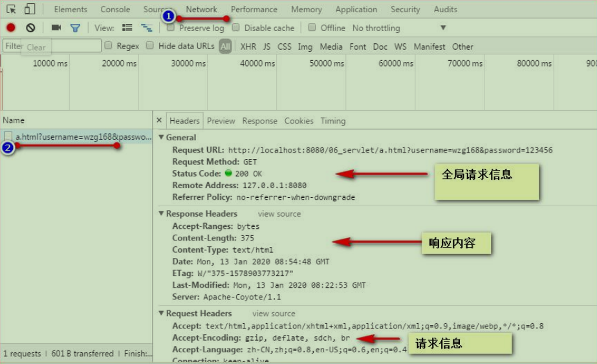The image size is (597, 364).
Task: Enable the Disable cache checkbox
Action: pyautogui.click(x=235, y=27)
